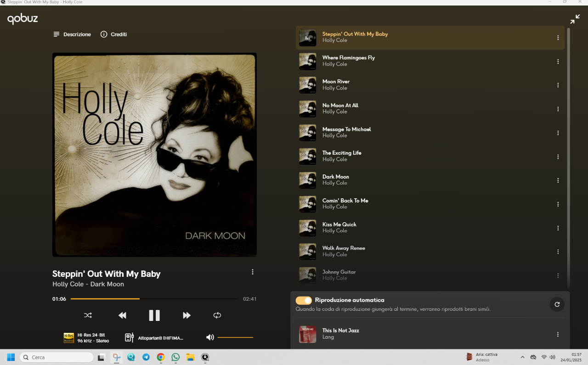This screenshot has width=588, height=365.
Task: Open Google Chrome from the taskbar
Action: pos(160,357)
